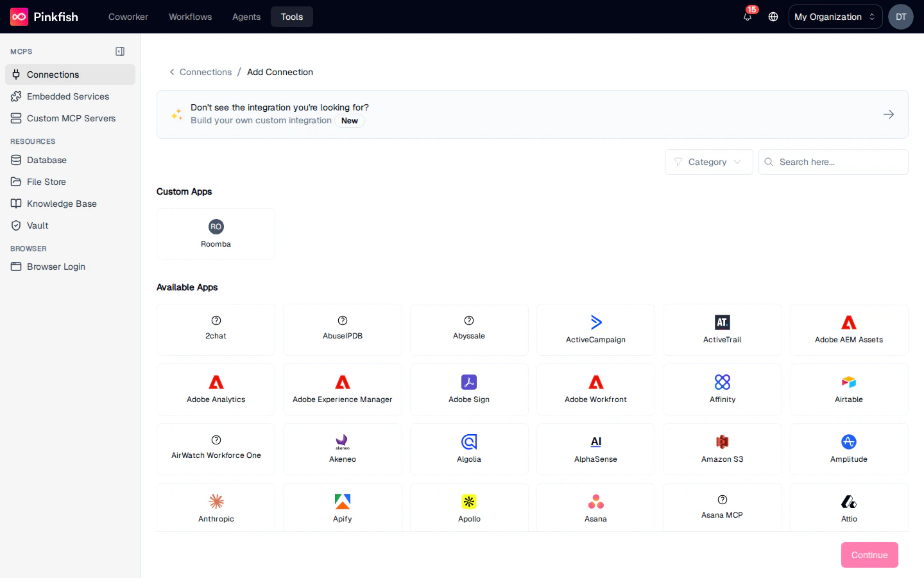Open the Workflows menu item
Image resolution: width=924 pixels, height=578 pixels.
(x=190, y=17)
